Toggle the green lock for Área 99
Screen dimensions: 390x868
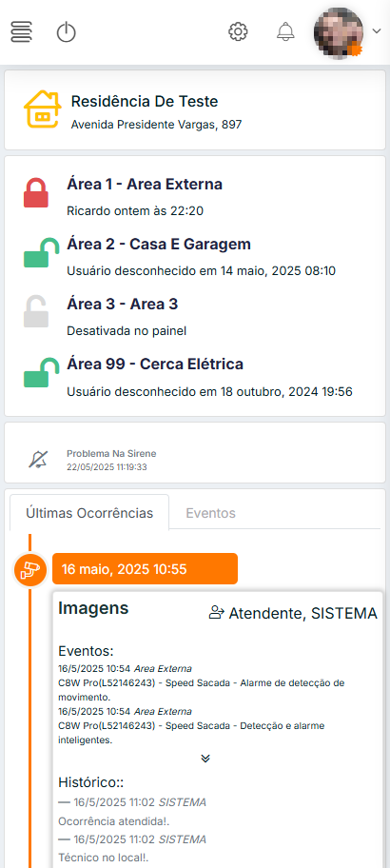pos(41,372)
